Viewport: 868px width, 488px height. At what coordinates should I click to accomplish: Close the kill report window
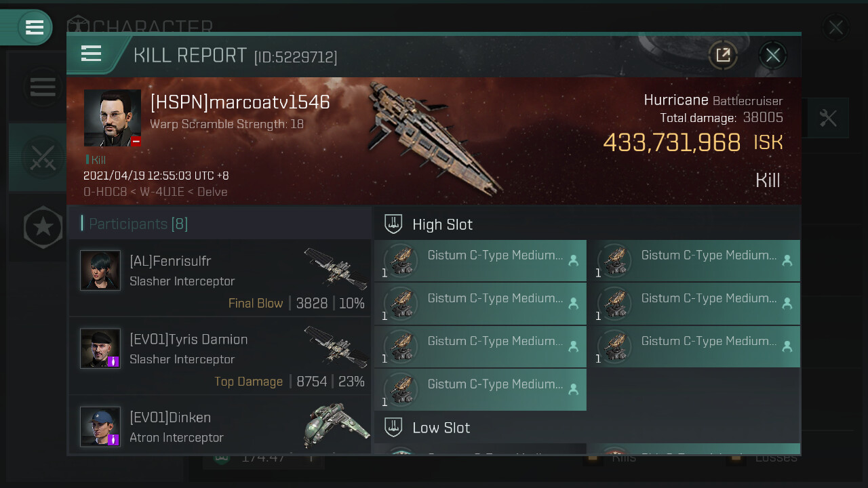click(x=773, y=55)
